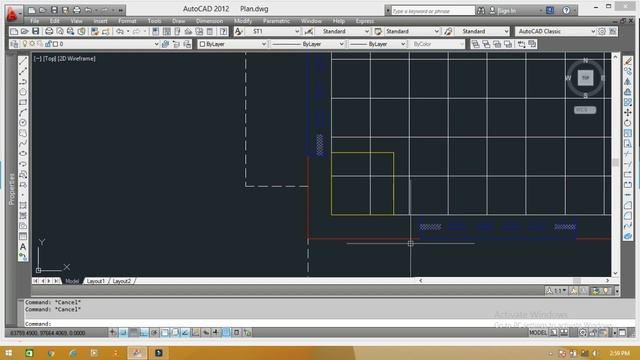Open the table style Standard dropdown
Image resolution: width=640 pixels, height=360 pixels.
coord(412,31)
